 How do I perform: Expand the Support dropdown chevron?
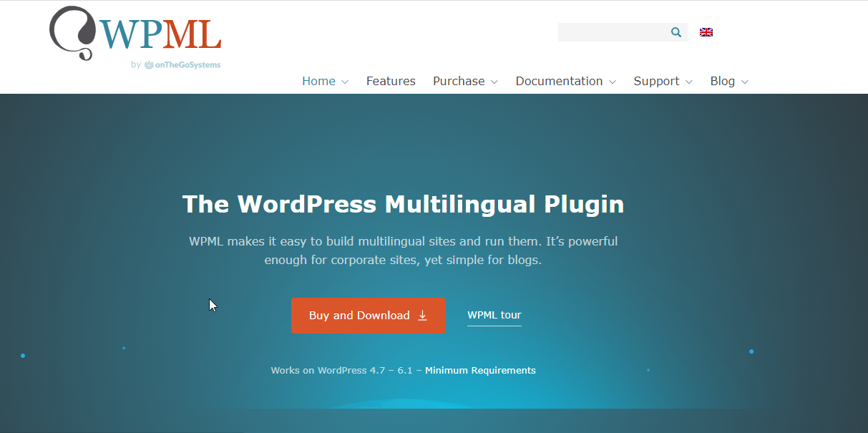click(689, 82)
